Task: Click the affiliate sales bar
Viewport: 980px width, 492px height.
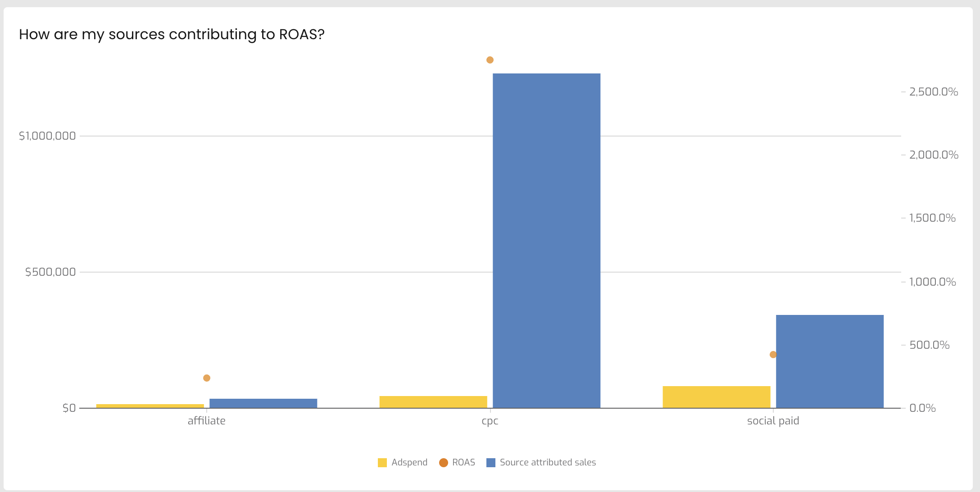Action: coord(263,403)
